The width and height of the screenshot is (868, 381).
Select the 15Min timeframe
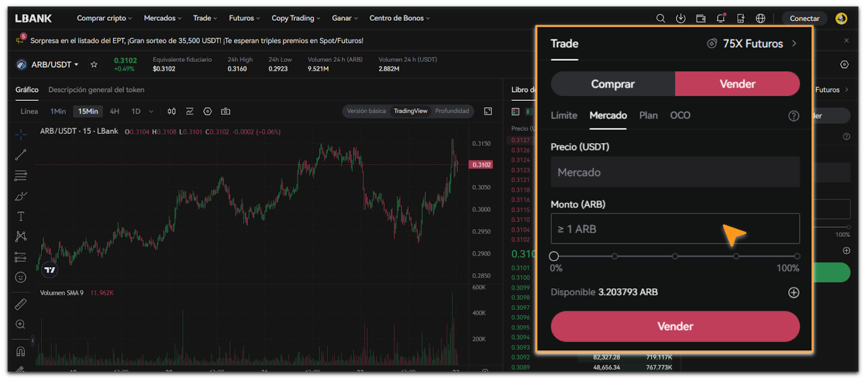click(88, 112)
